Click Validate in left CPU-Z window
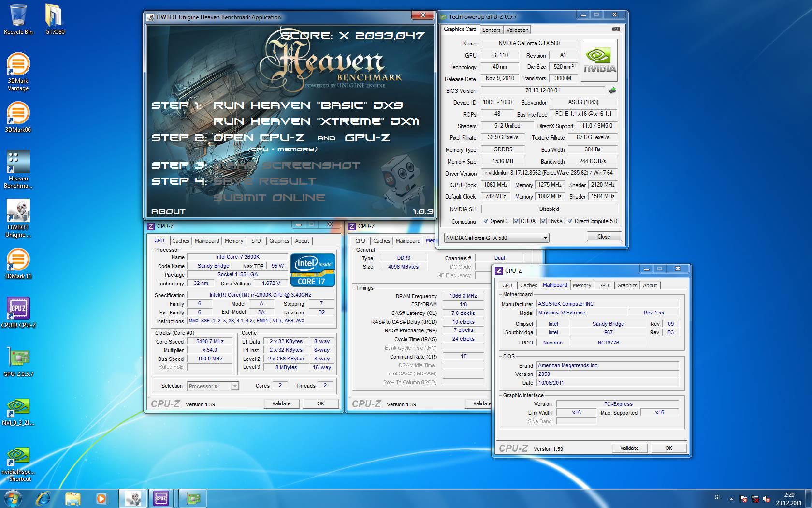Viewport: 812px width, 508px height. pos(281,403)
